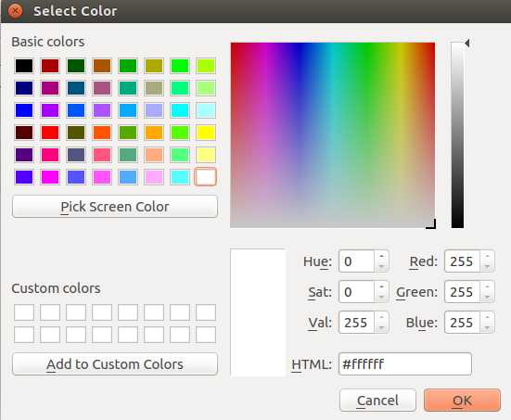The image size is (511, 420).
Task: Pick the magenta basic color swatch
Action: [x=50, y=177]
